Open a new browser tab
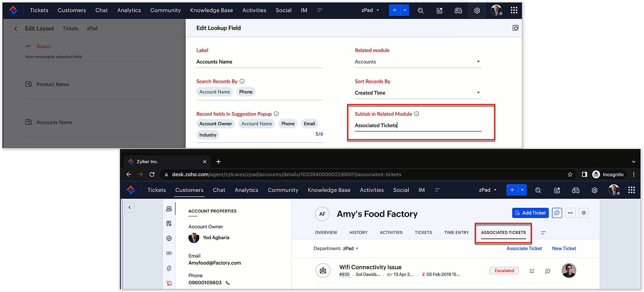 (x=218, y=162)
